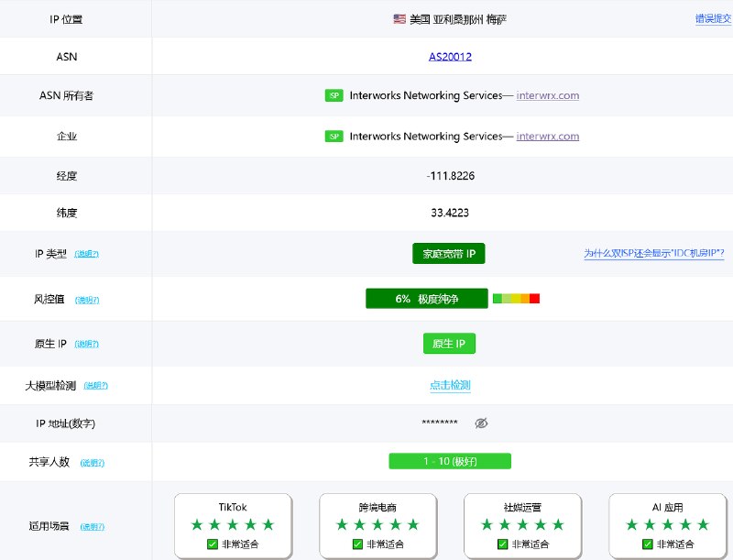Open 说明 help link beside 风控值

(87, 300)
